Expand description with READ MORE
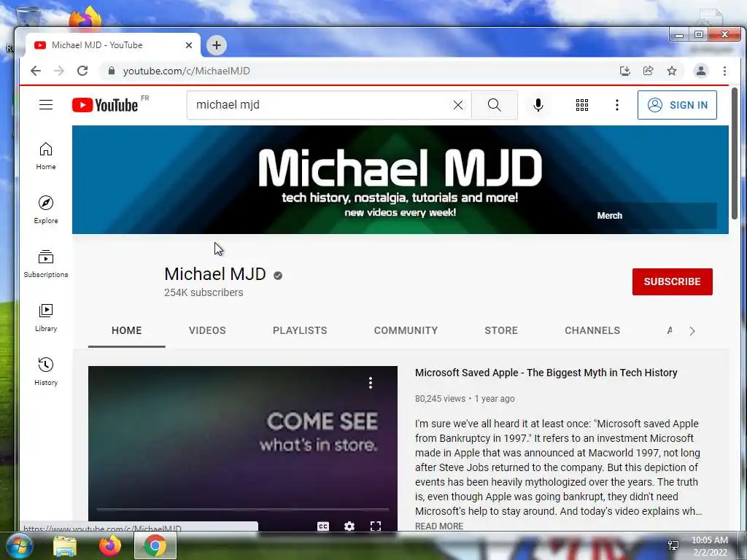Image resolution: width=747 pixels, height=560 pixels. pos(439,526)
